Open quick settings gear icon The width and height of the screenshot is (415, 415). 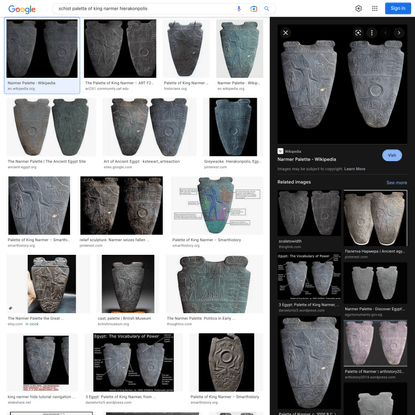358,8
